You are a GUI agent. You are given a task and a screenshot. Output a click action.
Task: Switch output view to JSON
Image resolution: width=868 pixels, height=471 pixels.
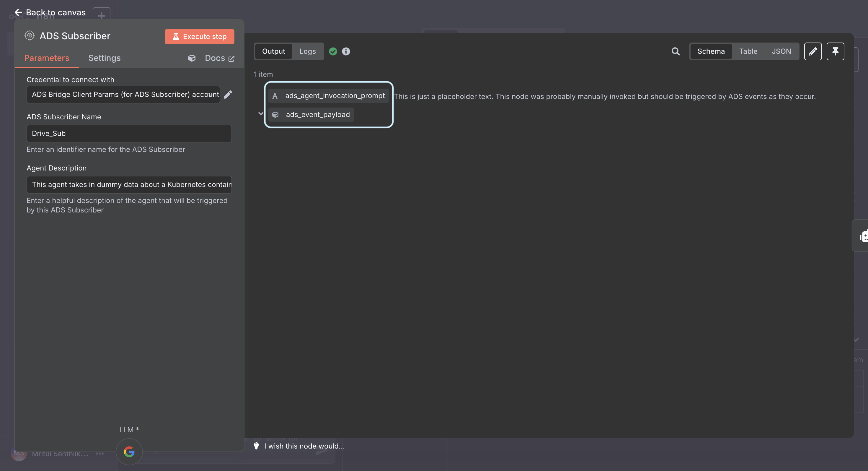click(782, 51)
